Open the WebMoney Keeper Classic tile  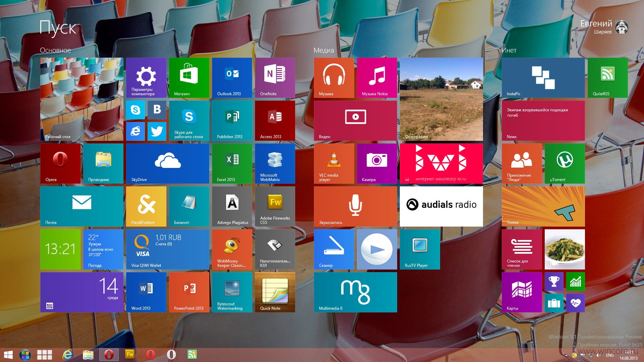click(x=232, y=249)
